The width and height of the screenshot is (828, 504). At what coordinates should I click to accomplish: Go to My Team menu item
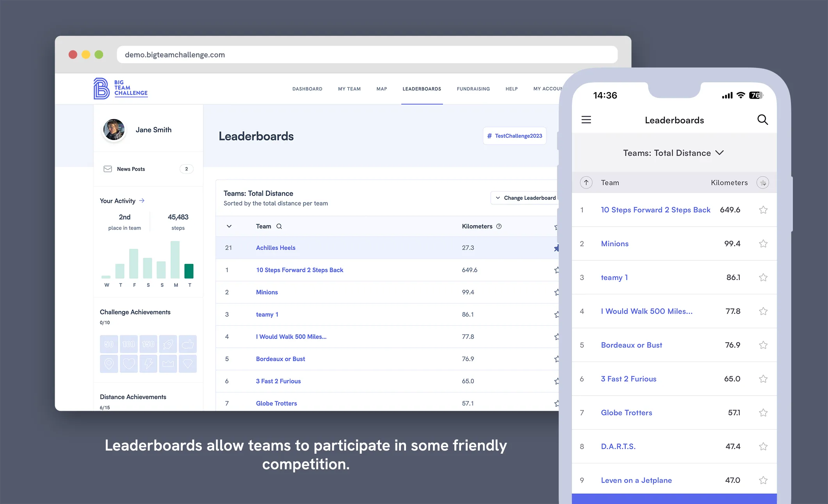[x=349, y=89]
